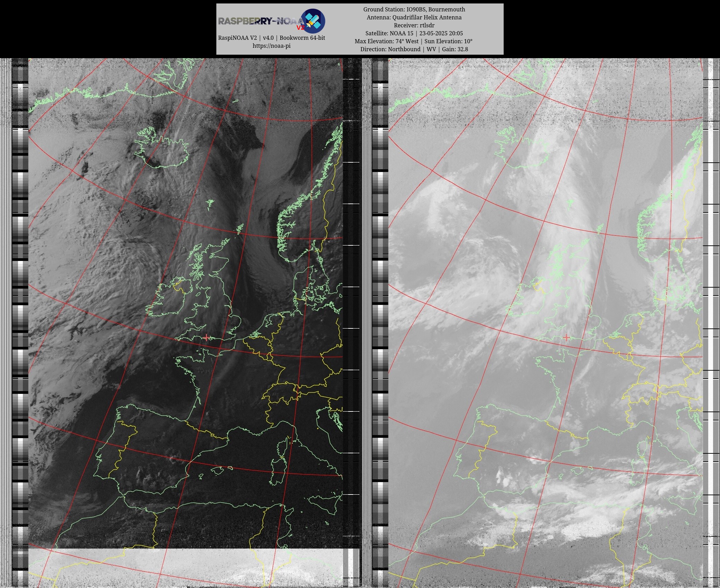Click 'Antenna: Quadrifilar Helix Antenna' text
The height and width of the screenshot is (588, 720).
[414, 17]
